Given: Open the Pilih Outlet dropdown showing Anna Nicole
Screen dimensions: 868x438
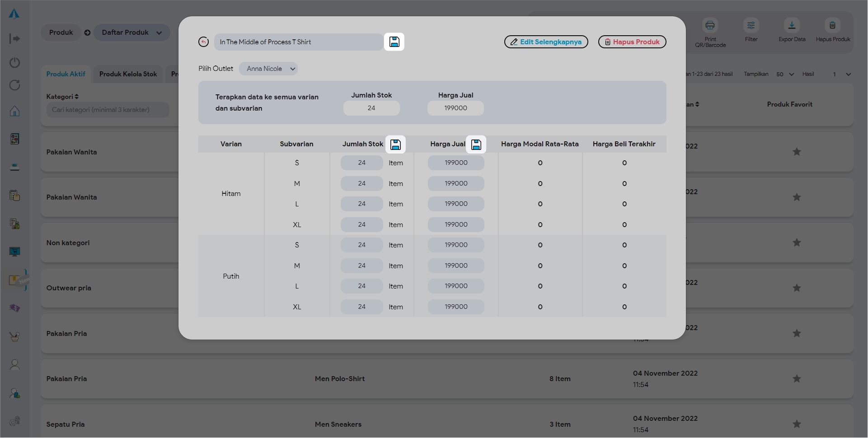Looking at the screenshot, I should pos(268,69).
